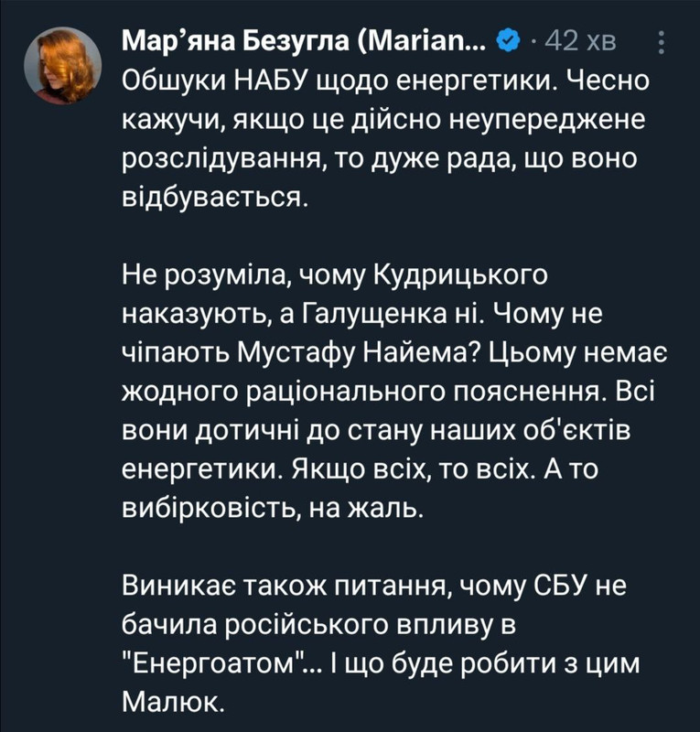Select the paragraph starting Обшуки НАБУ
The width and height of the screenshot is (700, 732).
click(386, 139)
